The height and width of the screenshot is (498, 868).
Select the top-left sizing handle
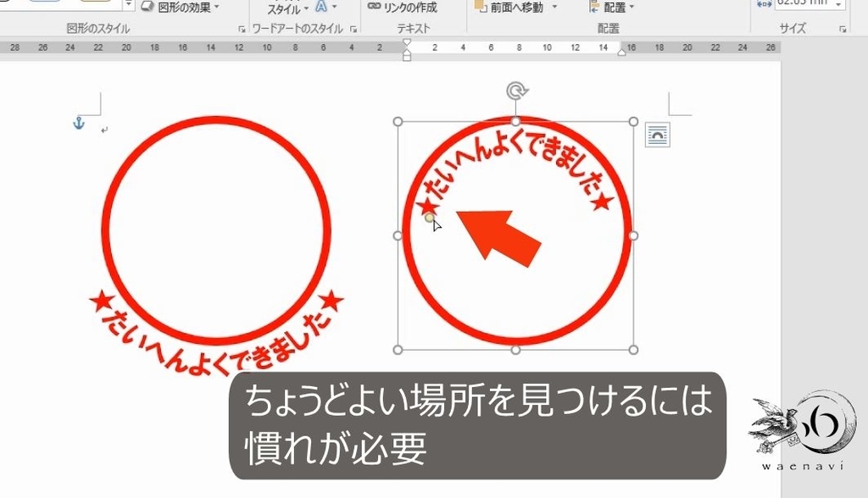[398, 122]
